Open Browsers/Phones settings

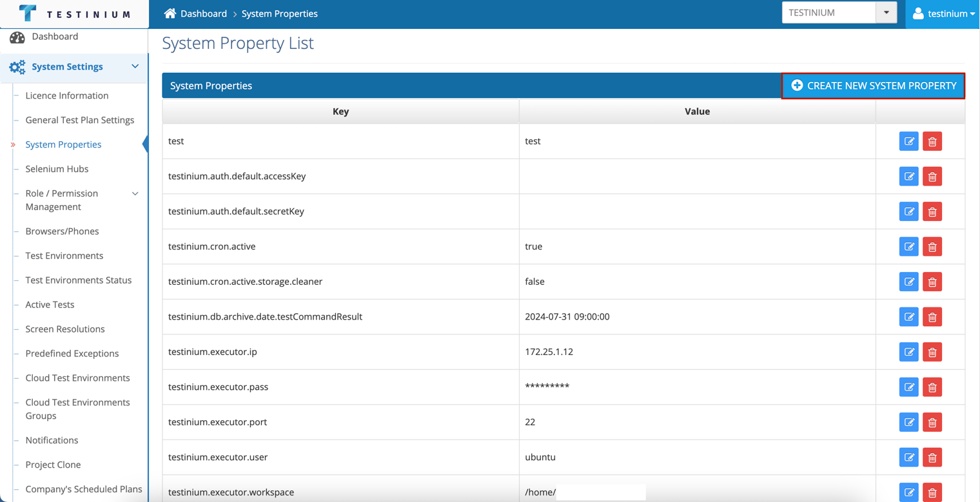[x=62, y=231]
